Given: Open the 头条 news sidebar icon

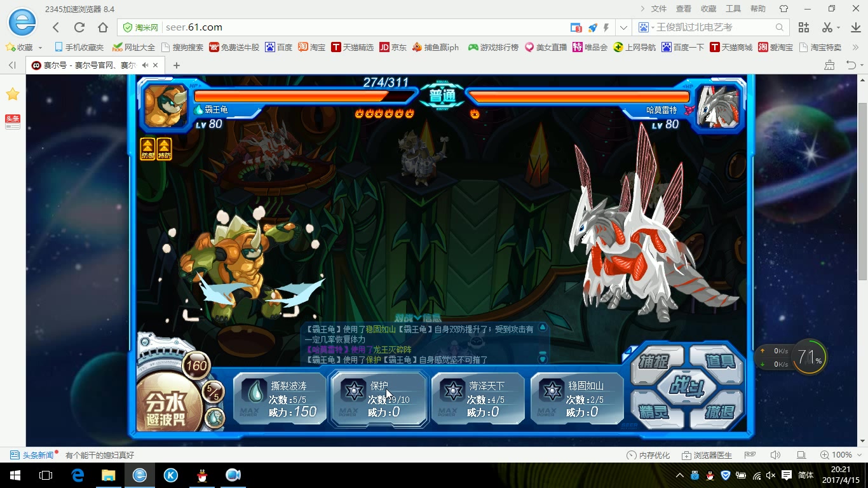Looking at the screenshot, I should (x=12, y=121).
